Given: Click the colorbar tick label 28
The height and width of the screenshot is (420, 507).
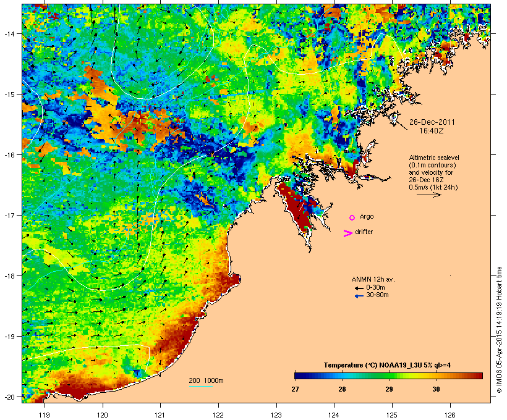Looking at the screenshot, I should coord(342,389).
